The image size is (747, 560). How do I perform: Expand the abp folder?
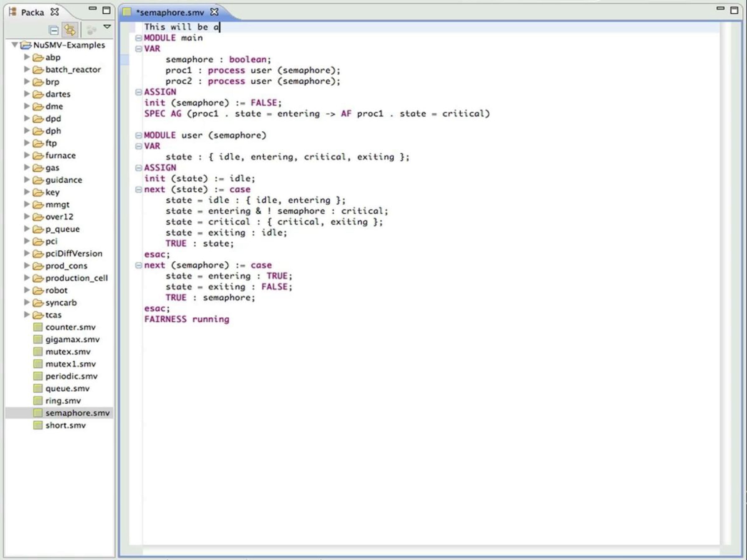27,57
